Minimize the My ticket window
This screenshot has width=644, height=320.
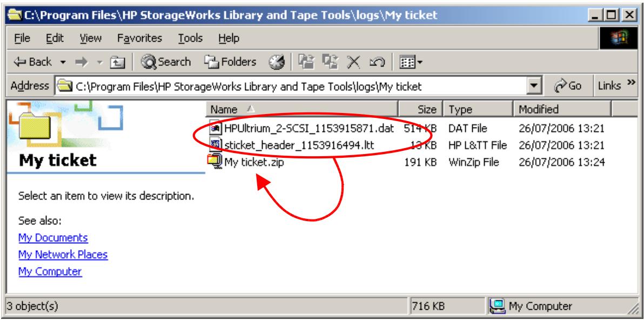pyautogui.click(x=596, y=16)
